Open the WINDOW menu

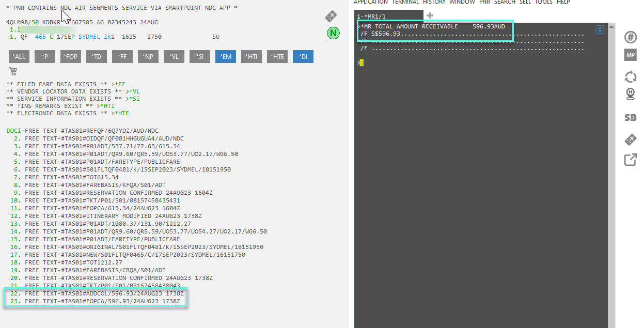(462, 2)
